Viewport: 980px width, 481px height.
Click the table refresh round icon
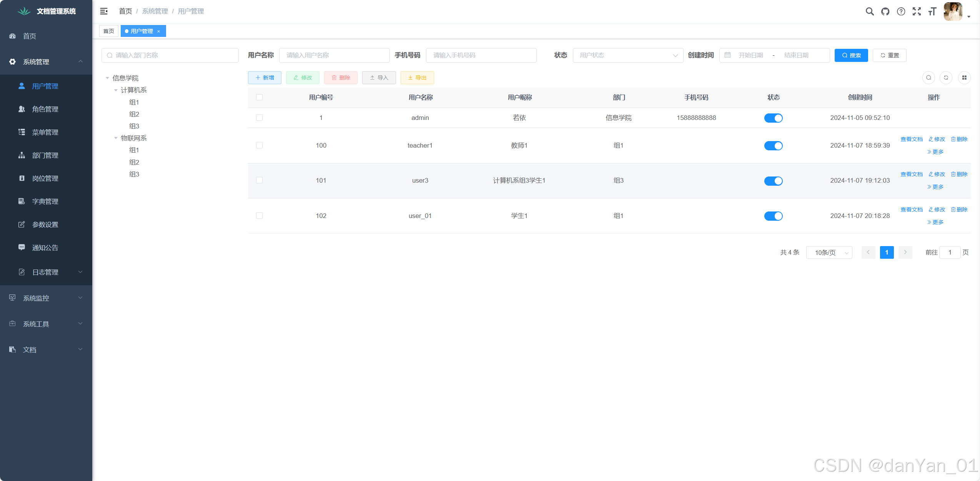pyautogui.click(x=946, y=78)
